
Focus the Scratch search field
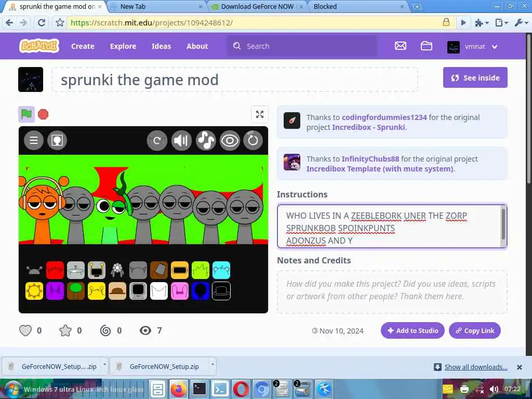tap(302, 46)
